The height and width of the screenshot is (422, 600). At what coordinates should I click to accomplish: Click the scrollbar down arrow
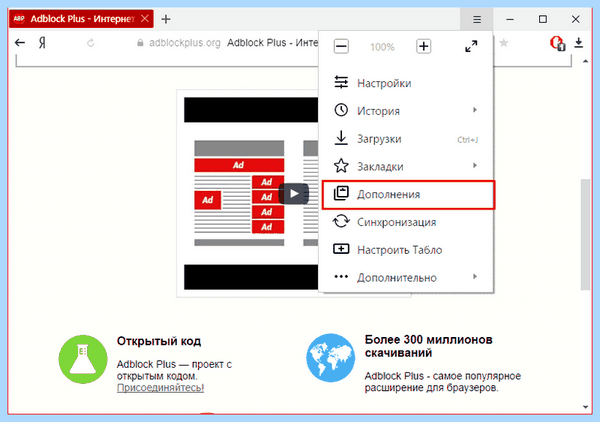coord(585,407)
